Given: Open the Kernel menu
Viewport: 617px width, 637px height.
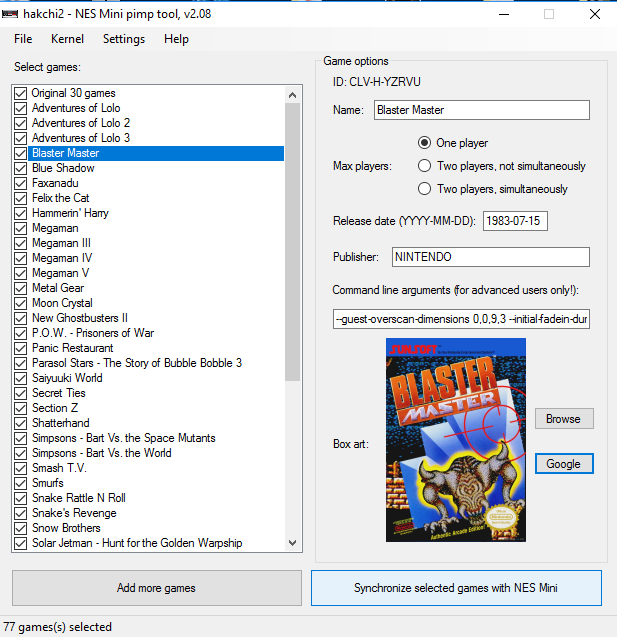Looking at the screenshot, I should [x=68, y=39].
